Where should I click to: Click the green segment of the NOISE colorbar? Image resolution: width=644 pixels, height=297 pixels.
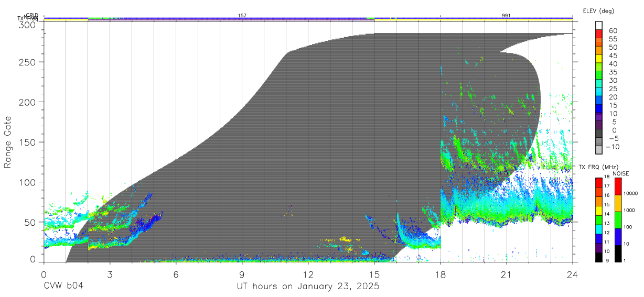[x=618, y=219]
